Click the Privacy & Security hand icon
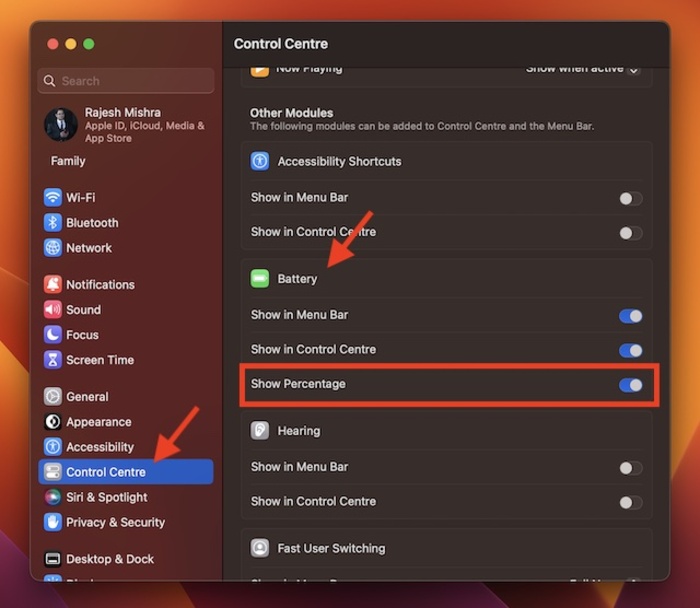700x608 pixels. (53, 522)
